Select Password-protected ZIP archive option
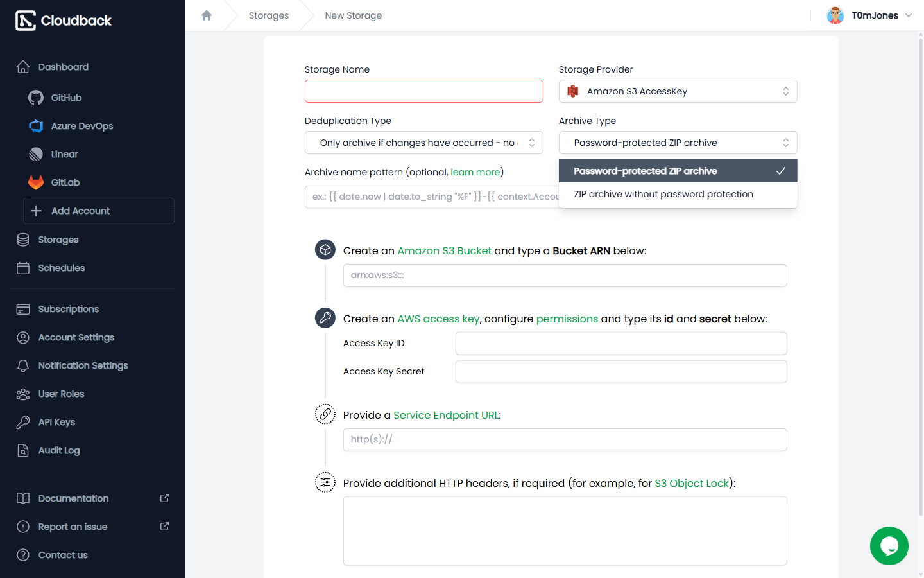 tap(678, 171)
